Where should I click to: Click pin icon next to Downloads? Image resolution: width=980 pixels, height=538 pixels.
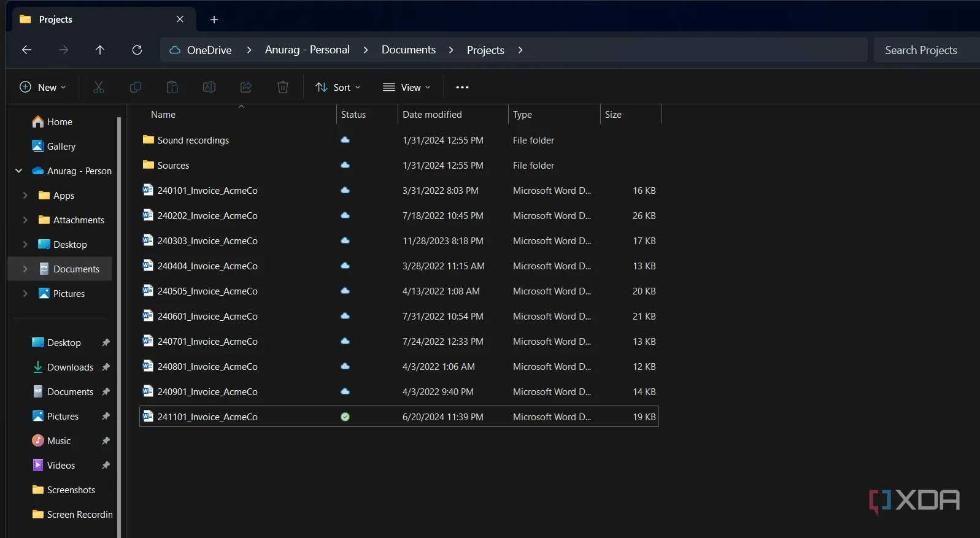click(x=106, y=367)
